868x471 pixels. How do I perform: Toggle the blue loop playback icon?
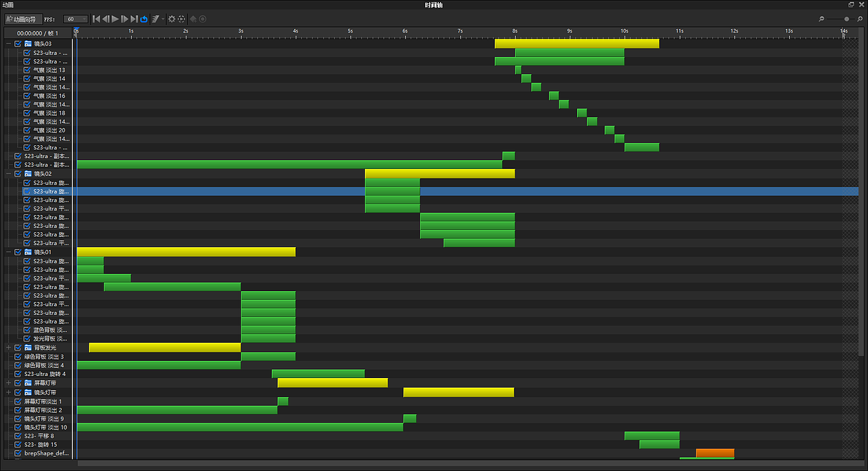coord(144,19)
